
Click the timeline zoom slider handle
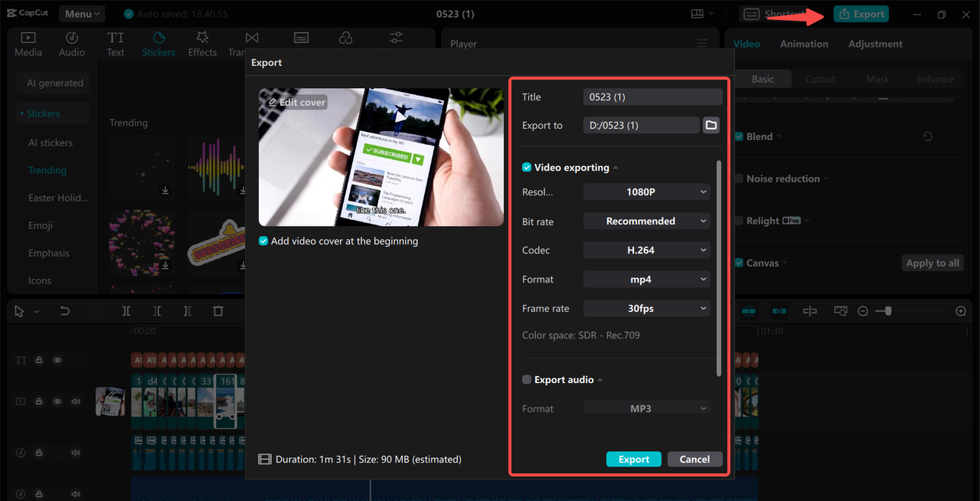pos(887,311)
